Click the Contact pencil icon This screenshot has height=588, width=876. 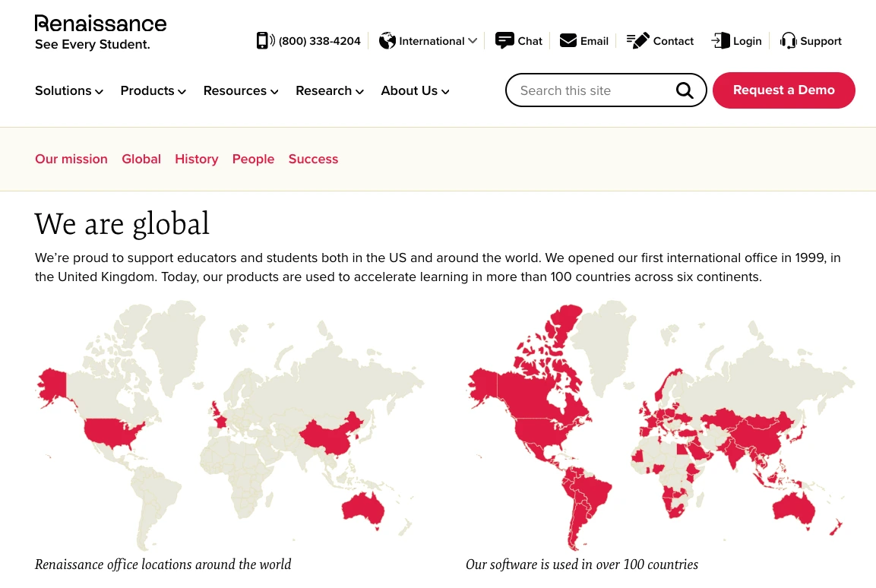click(x=638, y=40)
